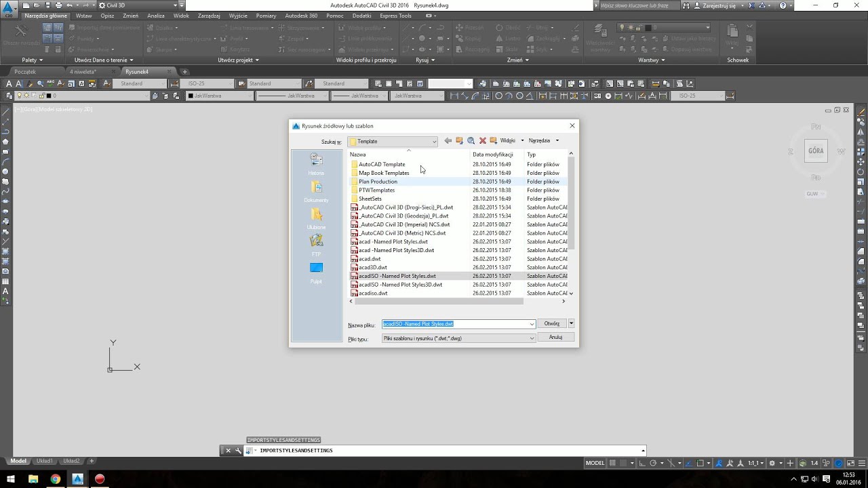
Task: Click the Anuluj button
Action: pyautogui.click(x=556, y=337)
